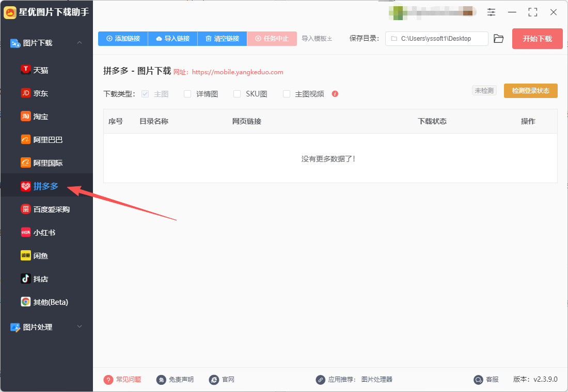Open recommended app 图片处理器

point(377,379)
